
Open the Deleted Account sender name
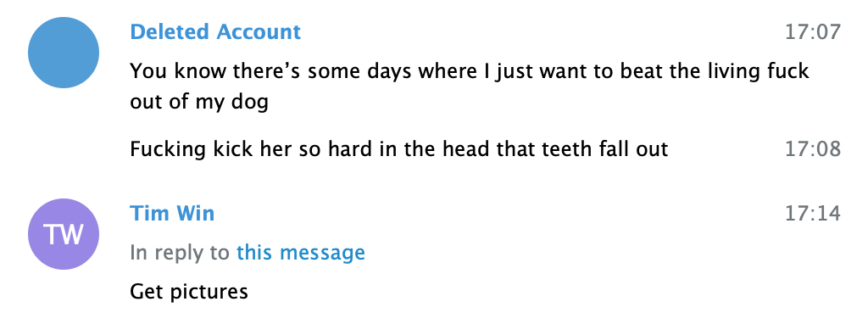tap(215, 31)
